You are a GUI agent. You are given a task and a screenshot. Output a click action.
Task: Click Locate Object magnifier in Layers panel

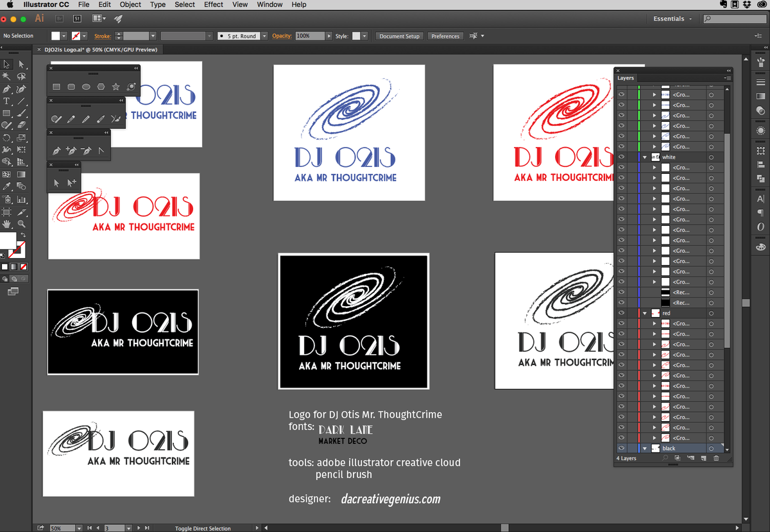click(665, 458)
